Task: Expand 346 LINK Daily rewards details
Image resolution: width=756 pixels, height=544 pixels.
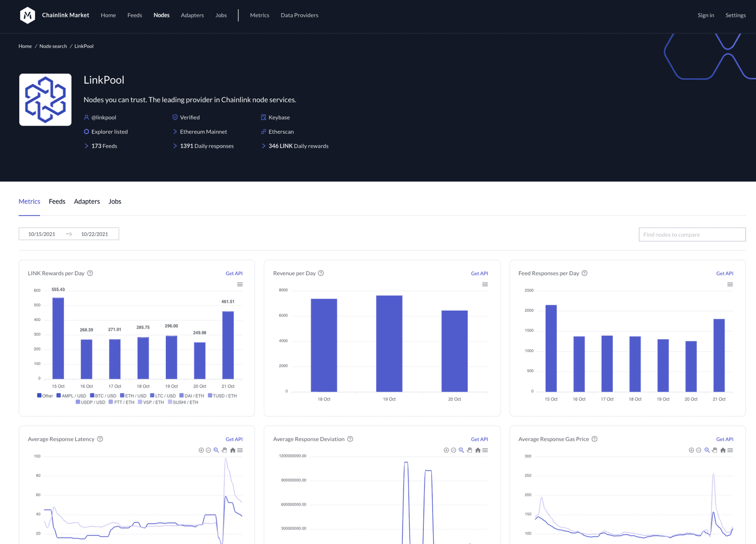Action: point(295,146)
